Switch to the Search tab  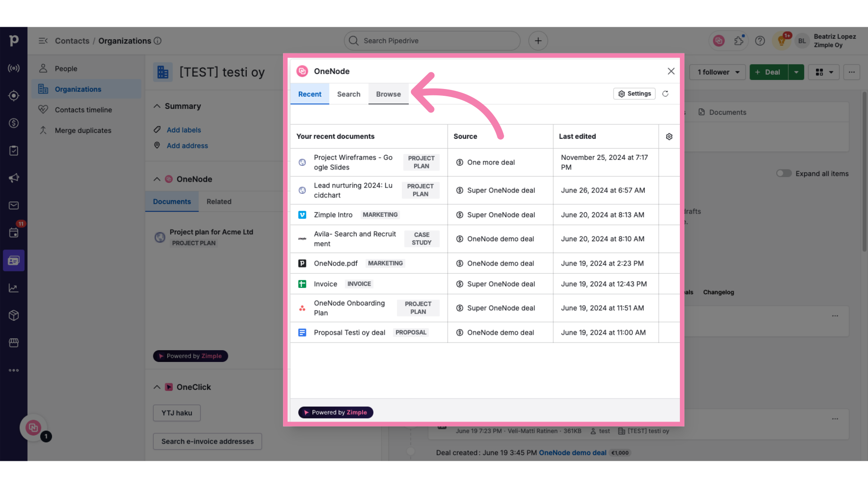click(349, 94)
